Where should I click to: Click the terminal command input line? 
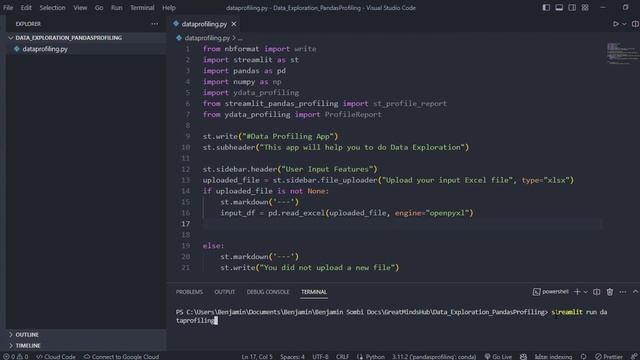(x=391, y=316)
